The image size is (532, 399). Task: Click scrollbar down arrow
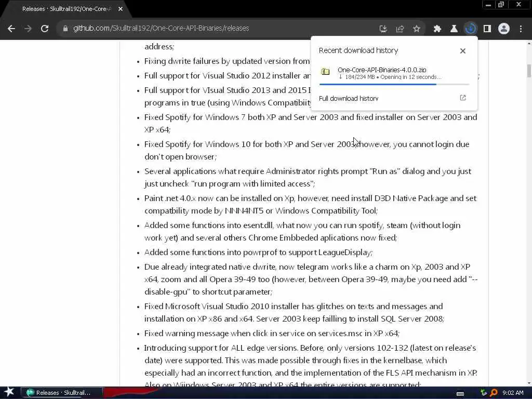[x=529, y=383]
